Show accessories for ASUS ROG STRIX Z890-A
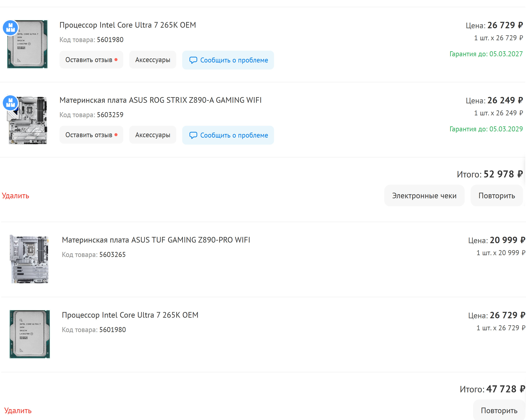 (x=153, y=135)
